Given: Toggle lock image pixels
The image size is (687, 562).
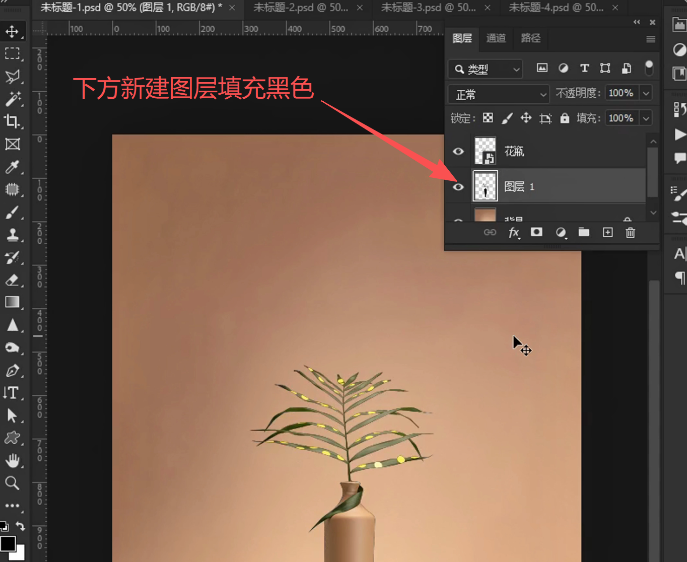Looking at the screenshot, I should (x=507, y=118).
